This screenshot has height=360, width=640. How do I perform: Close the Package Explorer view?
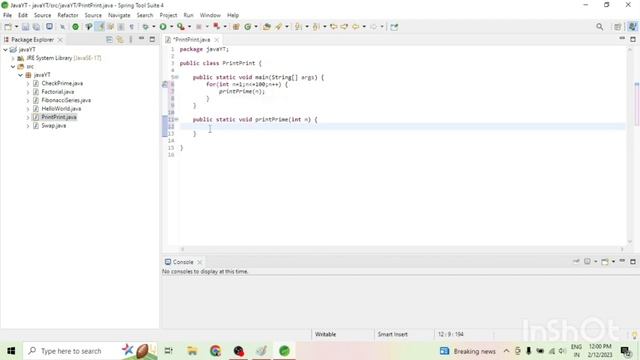[60, 40]
